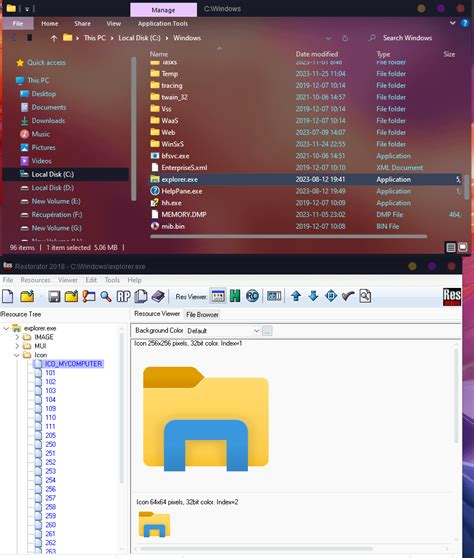Select icon resource 101
This screenshot has width=474, height=558.
pyautogui.click(x=51, y=373)
